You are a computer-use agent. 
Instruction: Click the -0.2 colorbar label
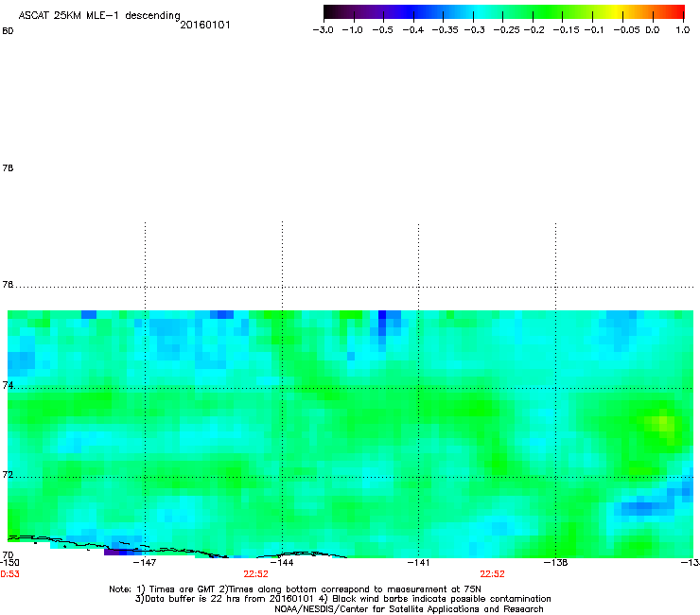[x=534, y=30]
